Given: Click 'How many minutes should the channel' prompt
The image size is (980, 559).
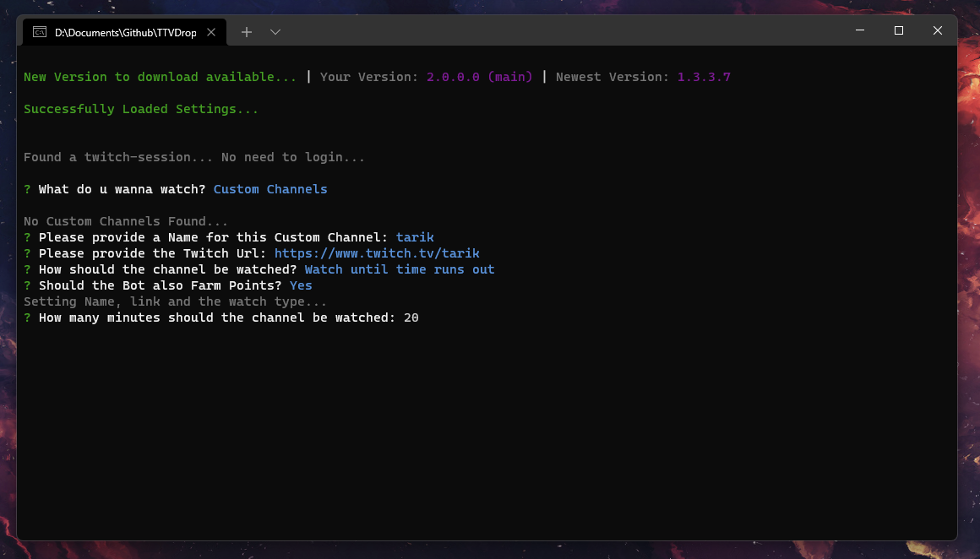Looking at the screenshot, I should click(217, 317).
